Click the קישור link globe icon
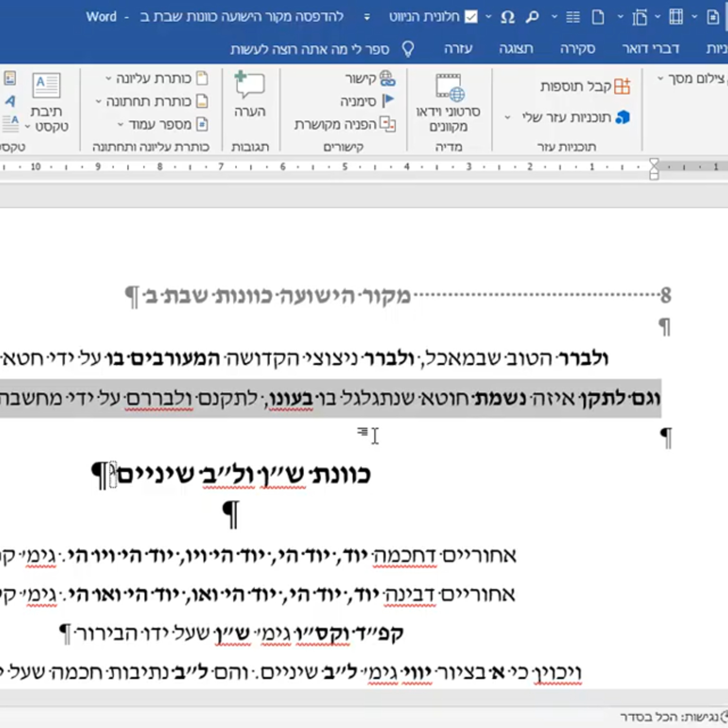This screenshot has height=728, width=728. (387, 78)
